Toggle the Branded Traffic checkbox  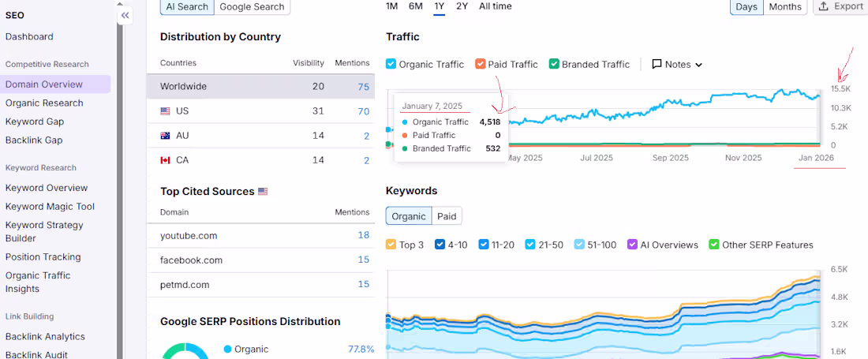(x=554, y=64)
